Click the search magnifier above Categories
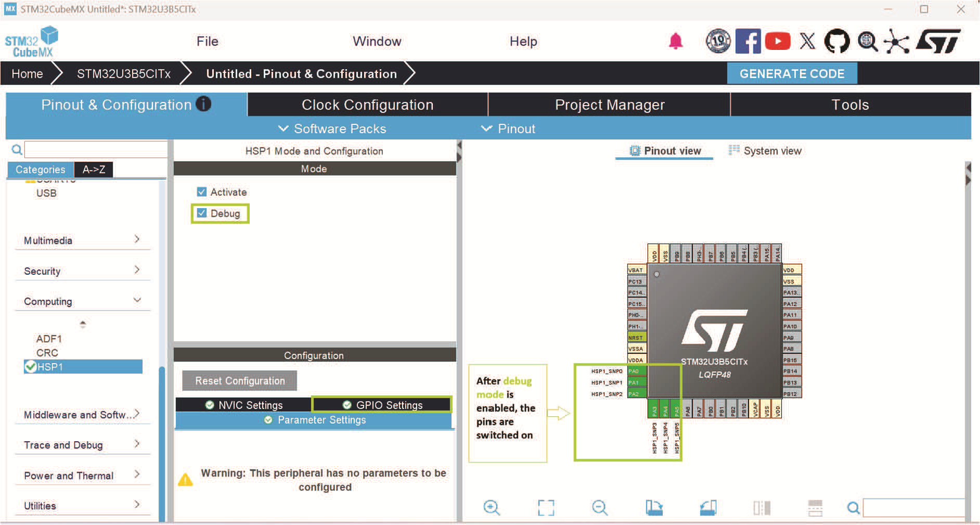 (17, 150)
